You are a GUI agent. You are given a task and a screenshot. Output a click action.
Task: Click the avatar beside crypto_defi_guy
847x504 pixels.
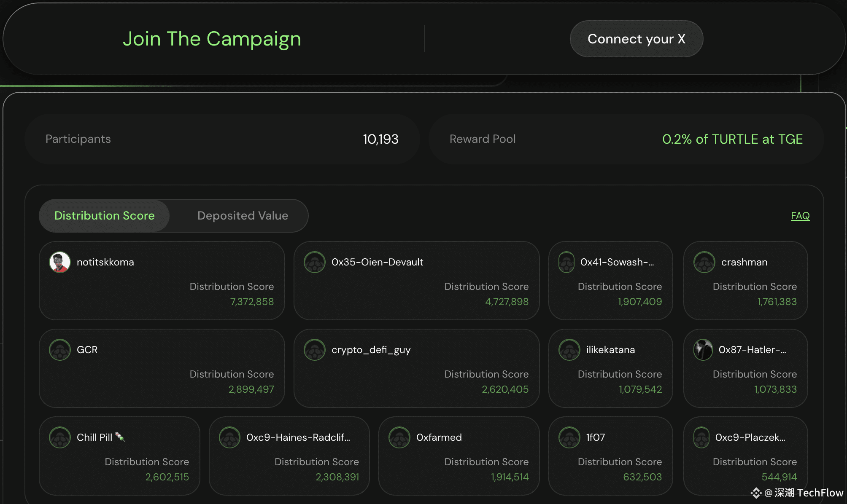click(x=315, y=350)
